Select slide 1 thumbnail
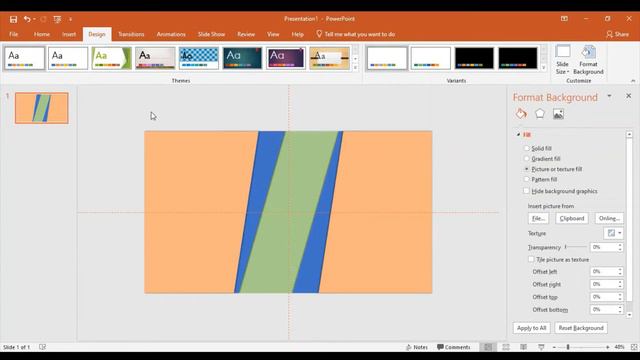Image resolution: width=640 pixels, height=360 pixels. (x=42, y=108)
